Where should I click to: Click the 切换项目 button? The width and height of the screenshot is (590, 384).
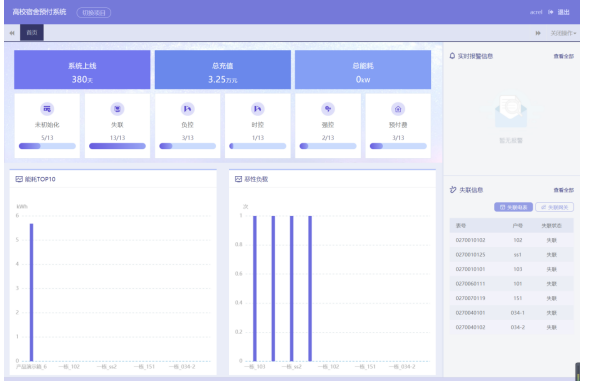coord(94,12)
